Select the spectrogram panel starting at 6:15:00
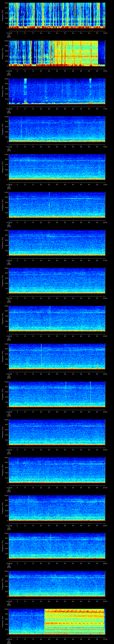 click(x=57, y=53)
